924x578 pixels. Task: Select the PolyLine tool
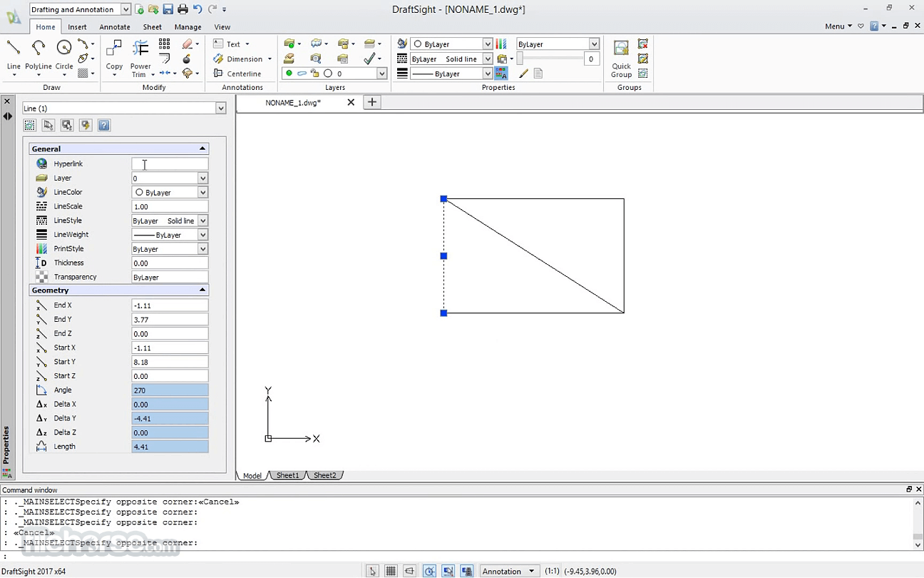click(38, 56)
